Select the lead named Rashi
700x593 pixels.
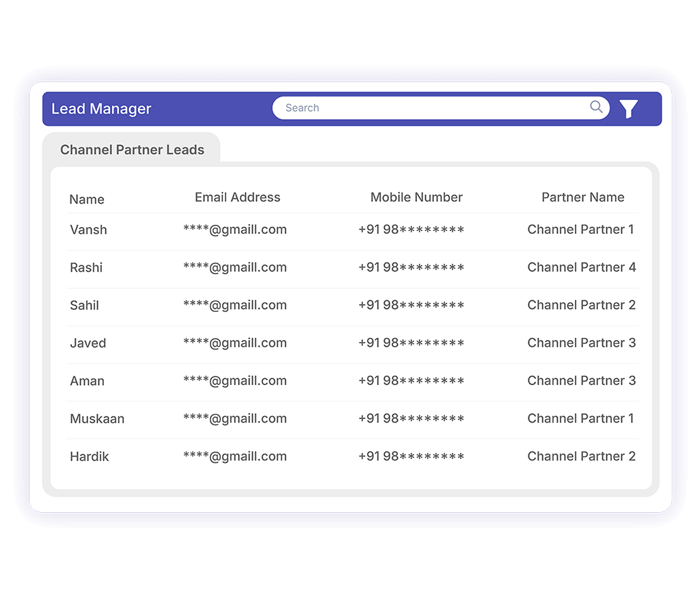[x=86, y=267]
